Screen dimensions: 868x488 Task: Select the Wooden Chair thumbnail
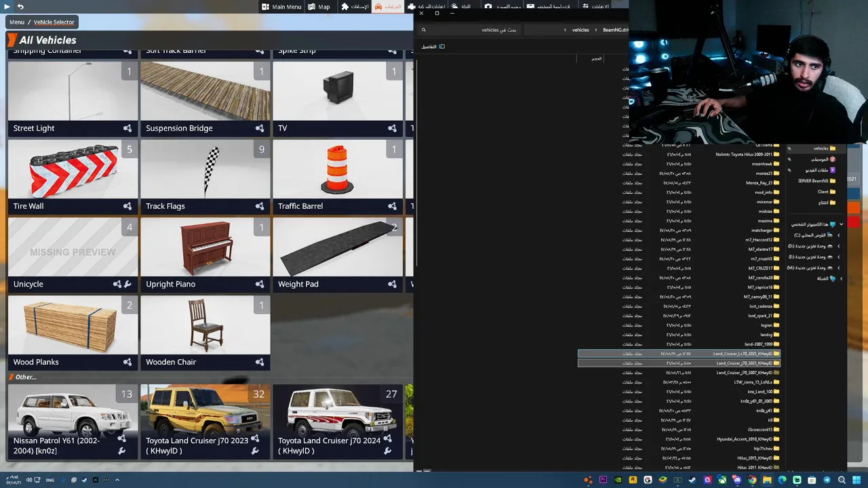205,325
